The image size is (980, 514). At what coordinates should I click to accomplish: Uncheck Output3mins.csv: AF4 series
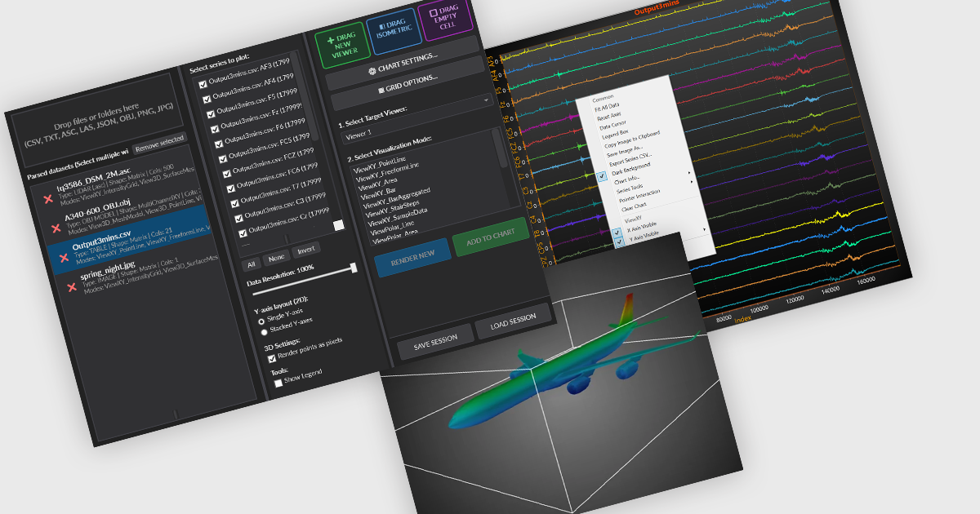[x=207, y=99]
